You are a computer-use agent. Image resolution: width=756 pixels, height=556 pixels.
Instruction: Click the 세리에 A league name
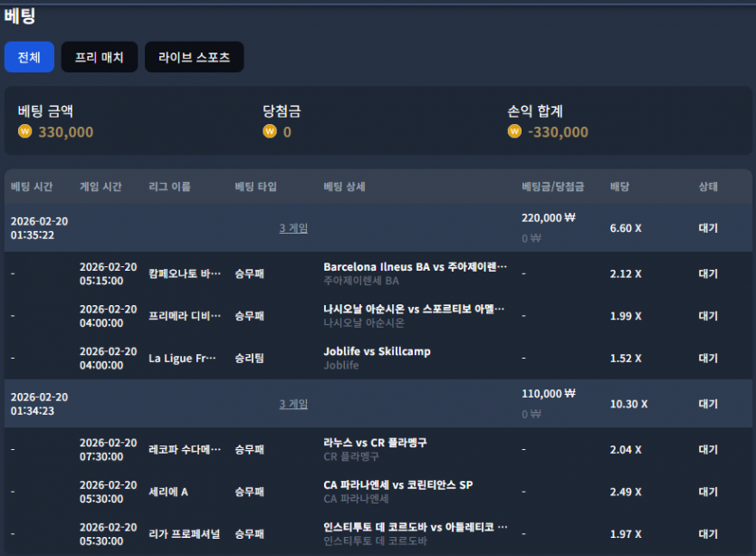168,492
